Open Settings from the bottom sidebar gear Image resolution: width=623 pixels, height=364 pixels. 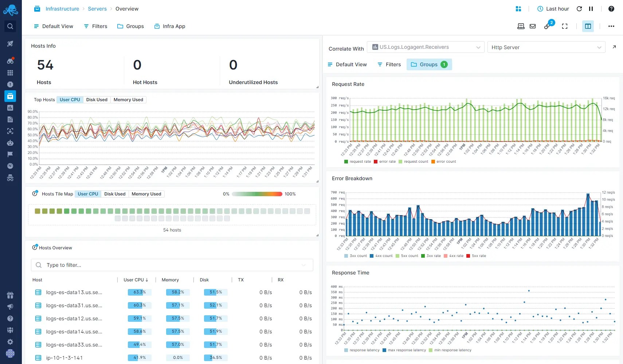10,342
